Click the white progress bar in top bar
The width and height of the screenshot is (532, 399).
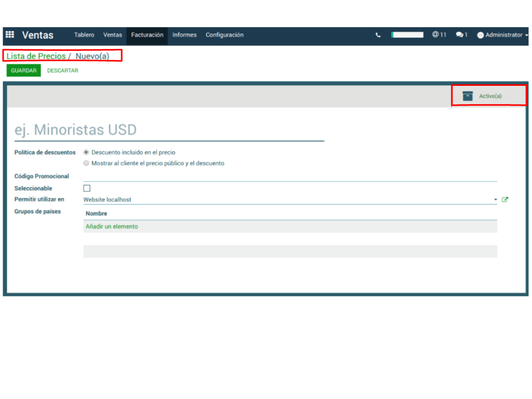coord(407,35)
